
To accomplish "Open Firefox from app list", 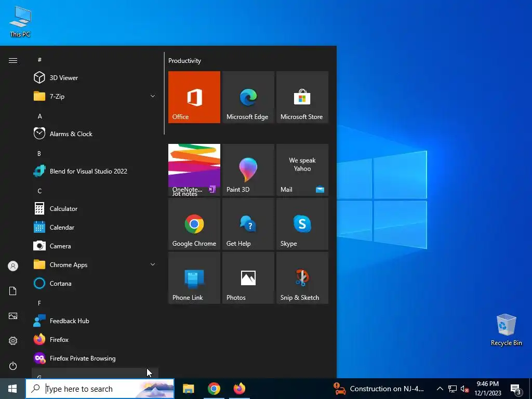I will (x=95, y=339).
